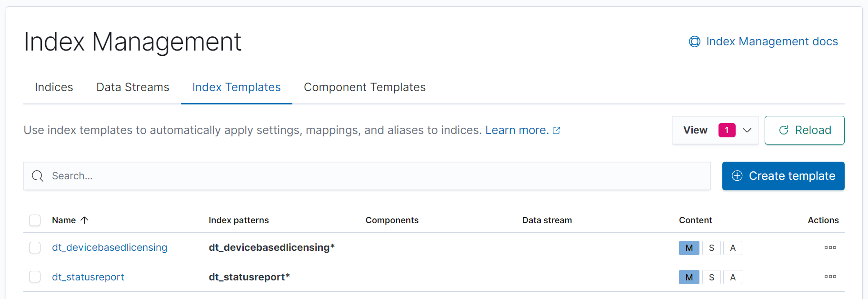Check the dt_devicebasedlicensing row checkbox

click(35, 247)
